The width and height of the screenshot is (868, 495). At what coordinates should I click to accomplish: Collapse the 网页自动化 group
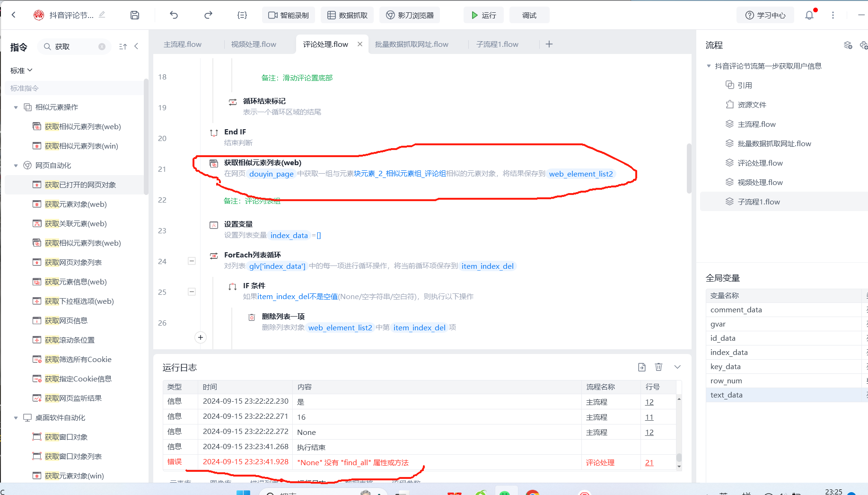(x=16, y=166)
